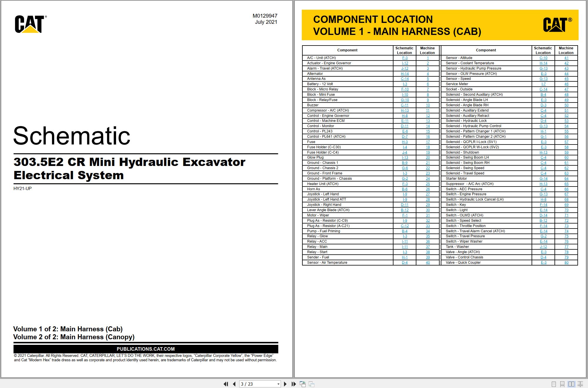Click the July 2021 date text
The image size is (588, 388).
(x=266, y=22)
